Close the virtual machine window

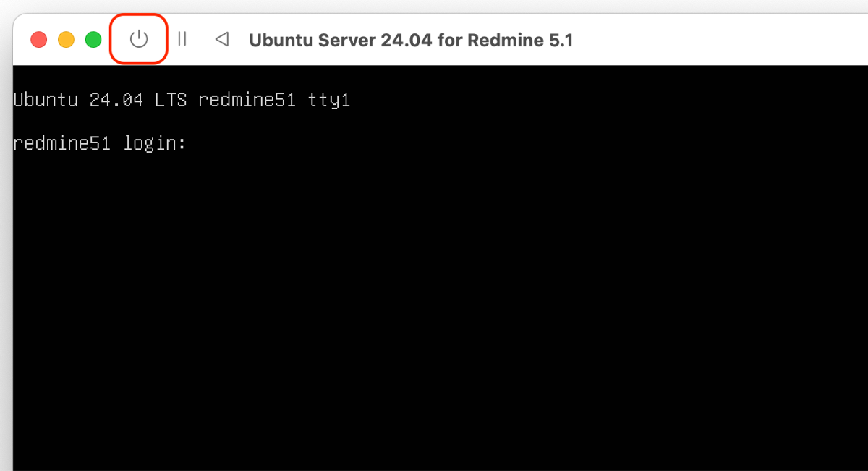coord(38,39)
